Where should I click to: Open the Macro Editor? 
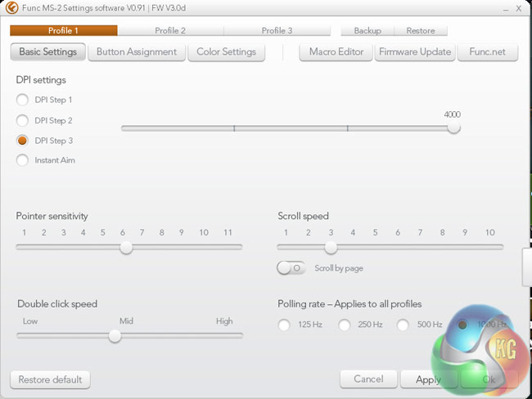pos(336,52)
